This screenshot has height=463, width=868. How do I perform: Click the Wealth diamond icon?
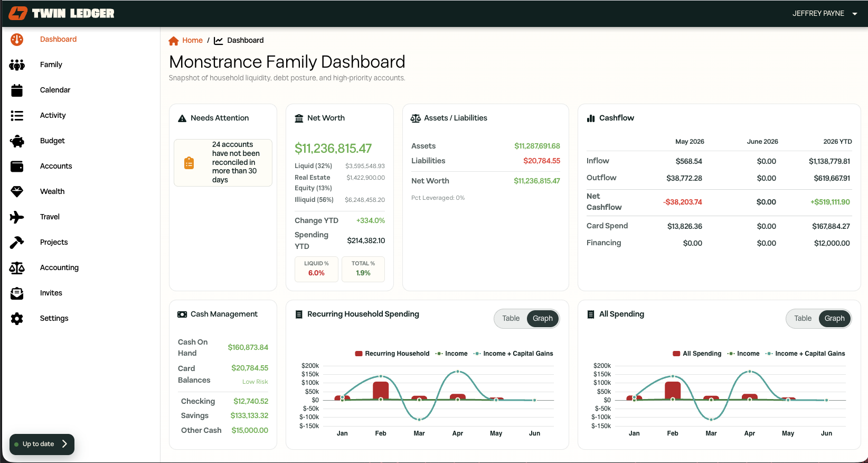(17, 192)
